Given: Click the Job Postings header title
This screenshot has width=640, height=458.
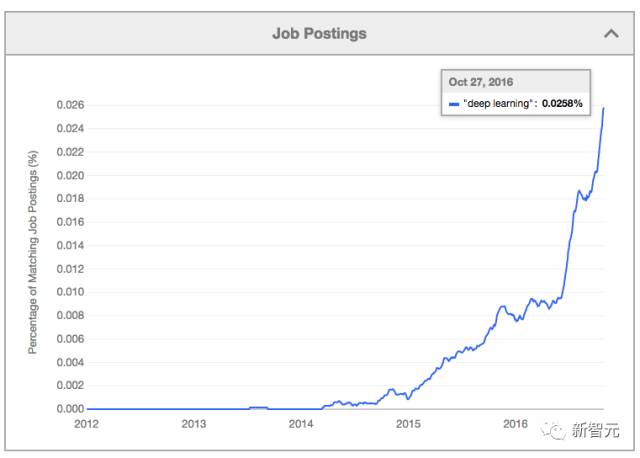Looking at the screenshot, I should pos(319,33).
